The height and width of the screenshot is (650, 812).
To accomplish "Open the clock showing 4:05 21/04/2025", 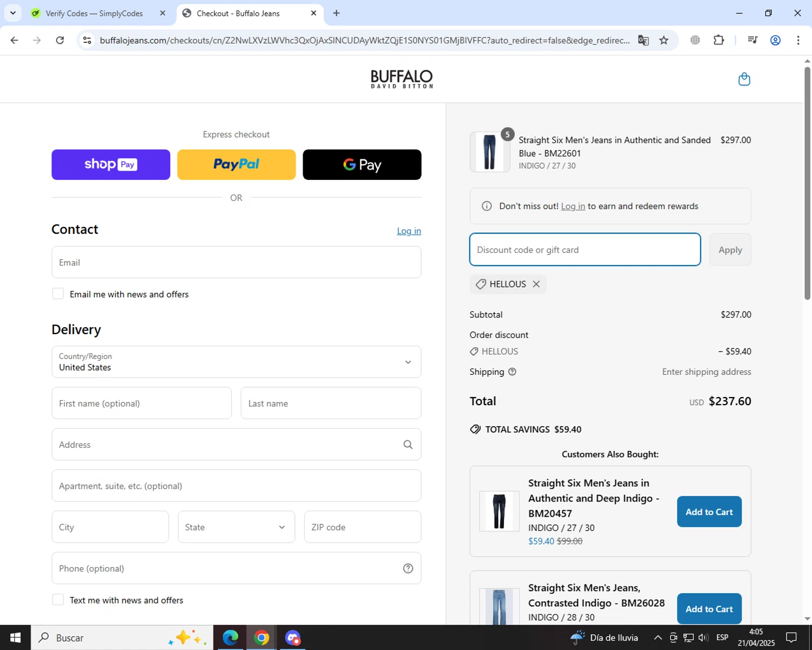I will point(756,638).
